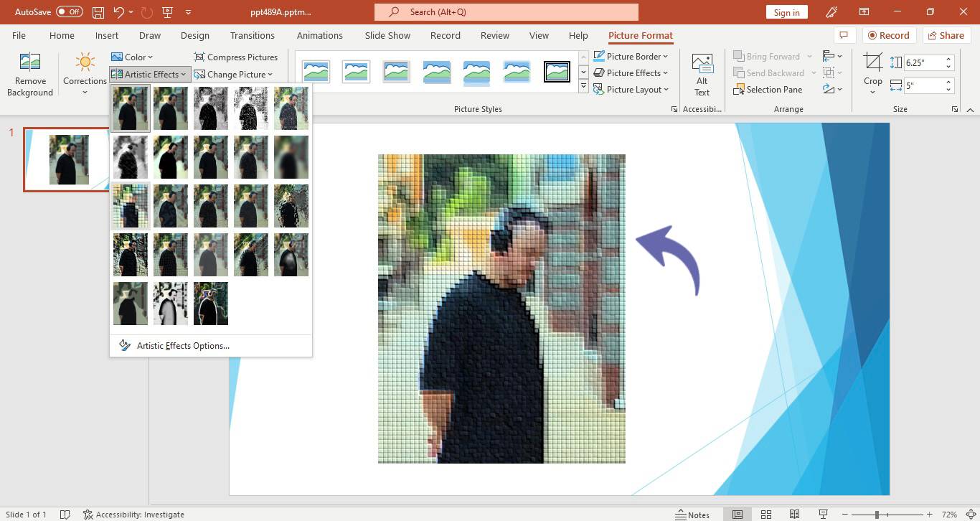Open the Color dropdown in the Adjust group
This screenshot has width=980, height=521.
pos(132,57)
